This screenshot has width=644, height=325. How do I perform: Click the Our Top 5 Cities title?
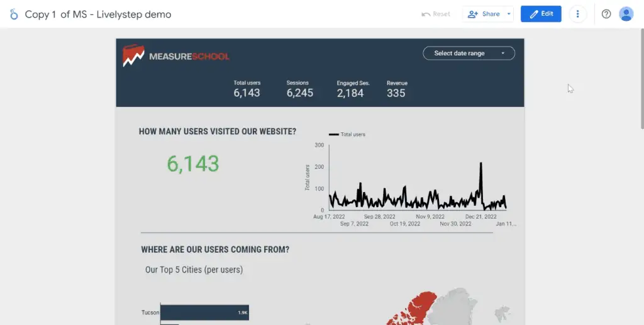(194, 270)
